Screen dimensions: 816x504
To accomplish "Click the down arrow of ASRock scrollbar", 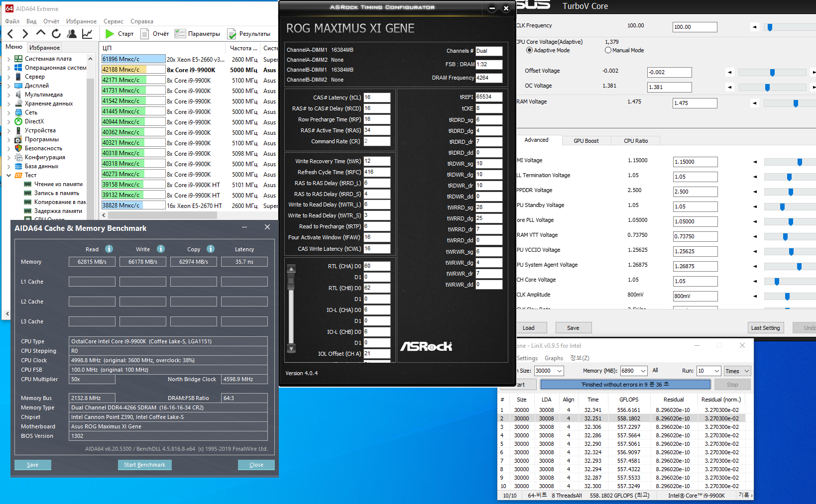I will click(x=292, y=349).
